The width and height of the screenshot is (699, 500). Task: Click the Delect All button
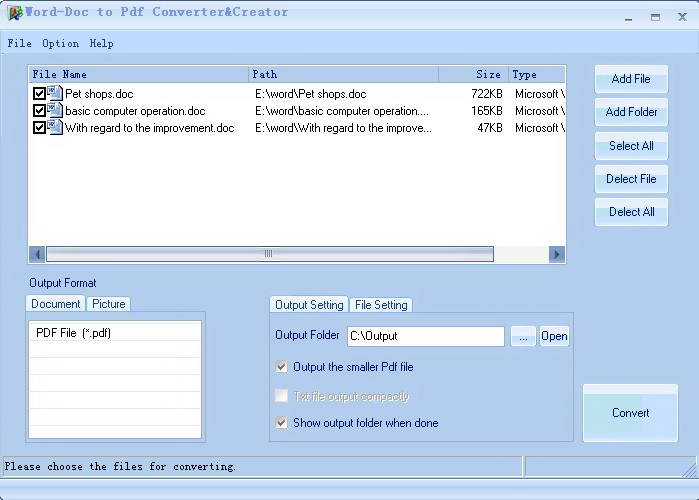pos(631,212)
